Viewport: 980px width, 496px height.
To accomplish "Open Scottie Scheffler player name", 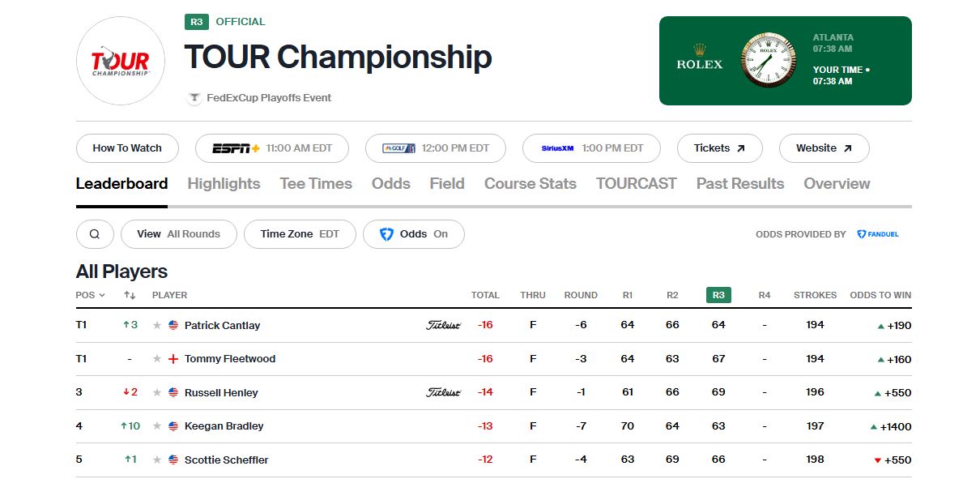I will [x=227, y=460].
